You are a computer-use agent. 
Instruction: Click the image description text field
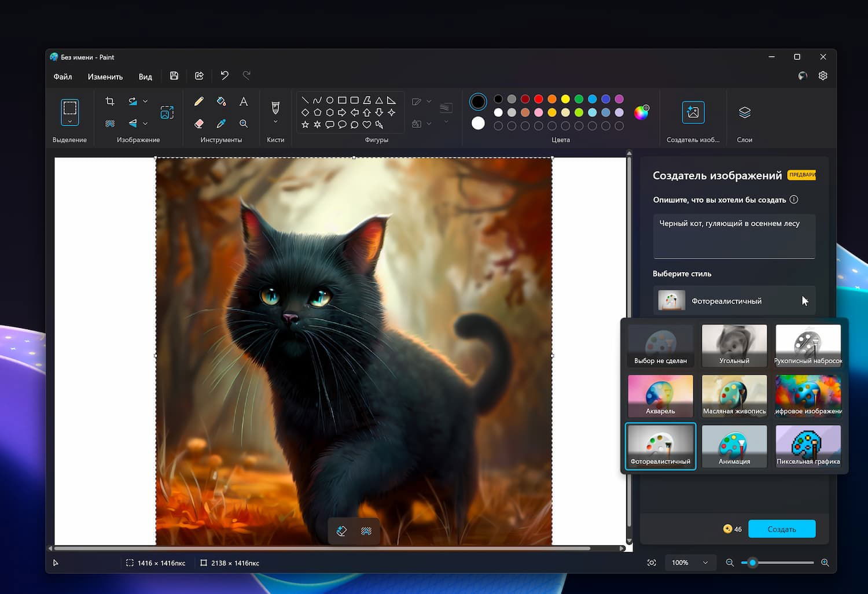[734, 236]
